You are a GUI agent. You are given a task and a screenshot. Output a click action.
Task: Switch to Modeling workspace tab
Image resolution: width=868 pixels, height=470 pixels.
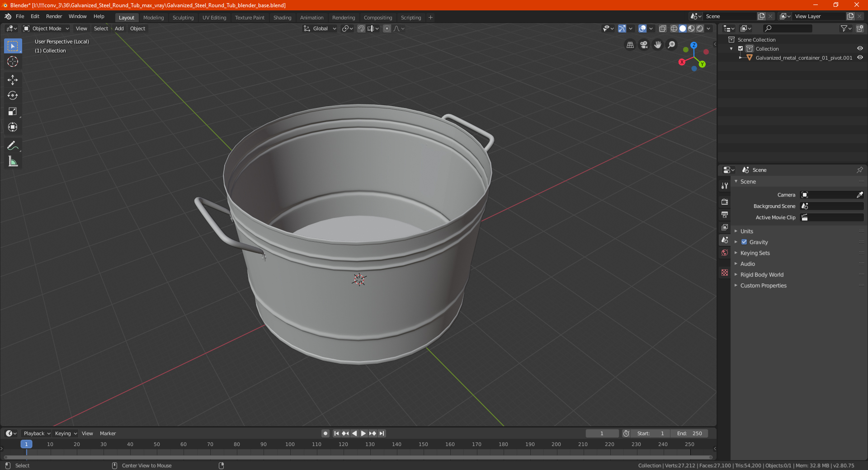tap(153, 18)
